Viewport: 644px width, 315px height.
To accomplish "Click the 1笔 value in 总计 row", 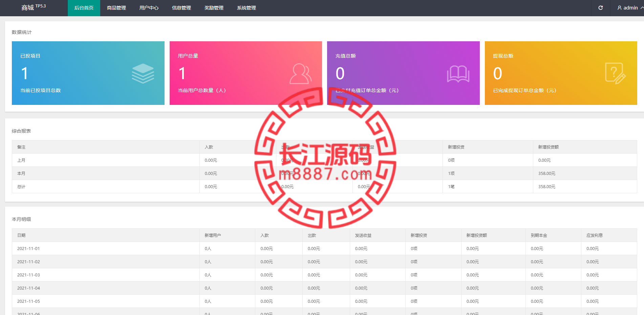I will pyautogui.click(x=451, y=187).
